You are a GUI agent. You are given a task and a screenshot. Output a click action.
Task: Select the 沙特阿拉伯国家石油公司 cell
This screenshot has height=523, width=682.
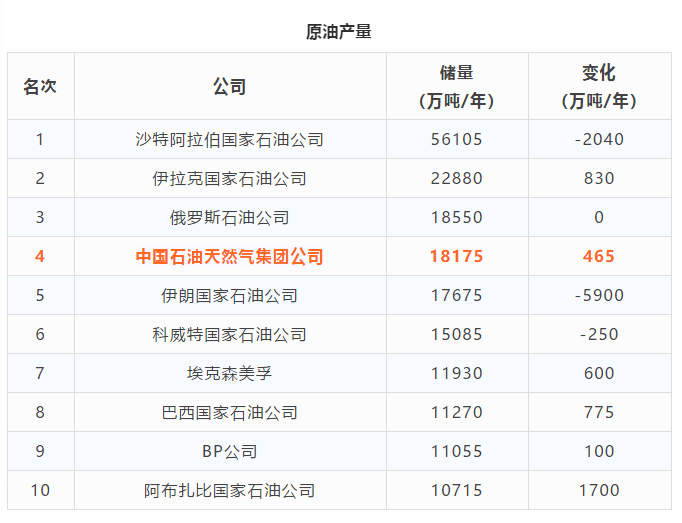(230, 140)
